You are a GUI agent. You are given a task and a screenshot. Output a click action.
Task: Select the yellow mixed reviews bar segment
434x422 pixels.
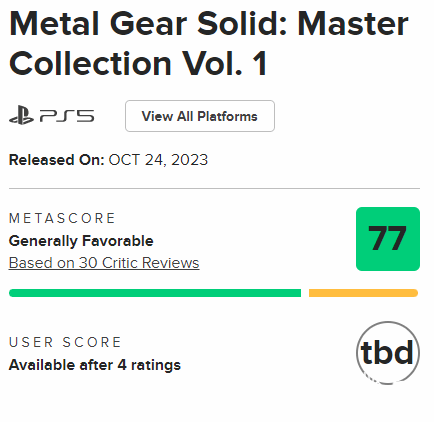coord(363,293)
